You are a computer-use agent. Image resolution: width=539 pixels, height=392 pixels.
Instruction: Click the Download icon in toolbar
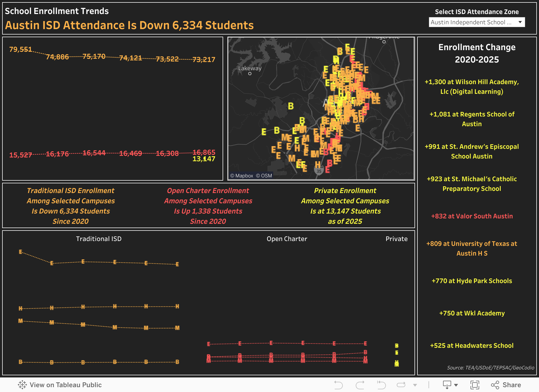coord(447,385)
